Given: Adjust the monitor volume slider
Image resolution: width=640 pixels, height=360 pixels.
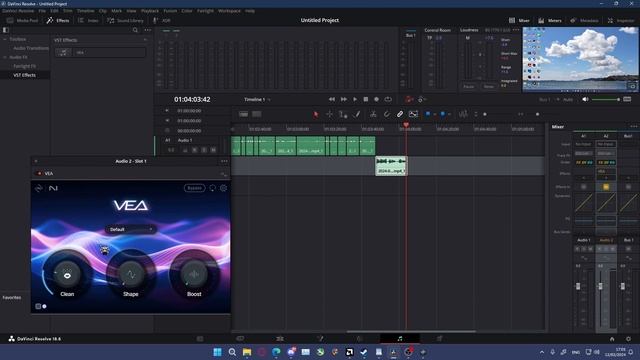Looking at the screenshot, I should click(606, 100).
